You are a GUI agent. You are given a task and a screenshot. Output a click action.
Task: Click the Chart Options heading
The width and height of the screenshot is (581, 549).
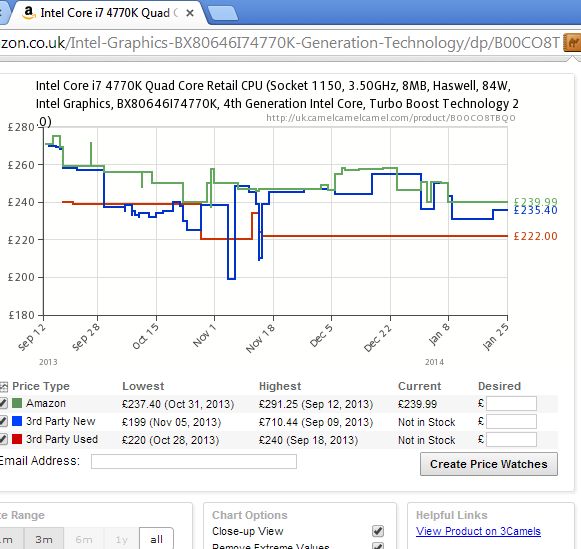250,515
